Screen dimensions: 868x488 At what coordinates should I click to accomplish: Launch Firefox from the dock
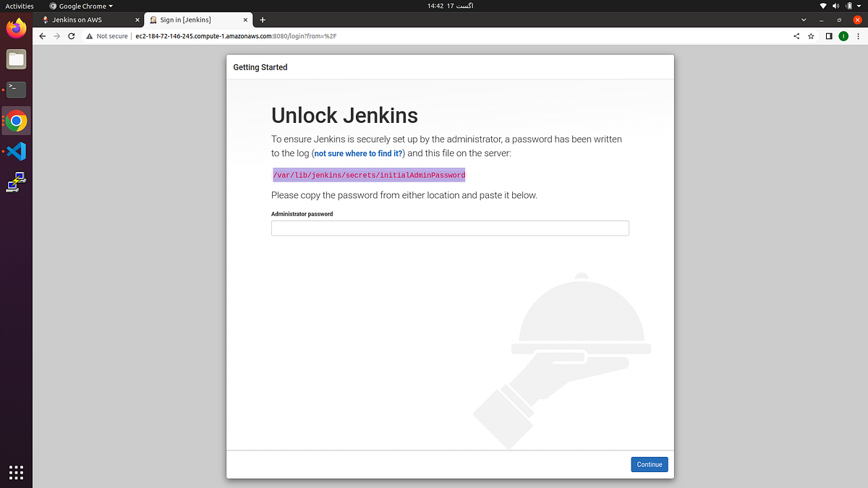coord(16,28)
